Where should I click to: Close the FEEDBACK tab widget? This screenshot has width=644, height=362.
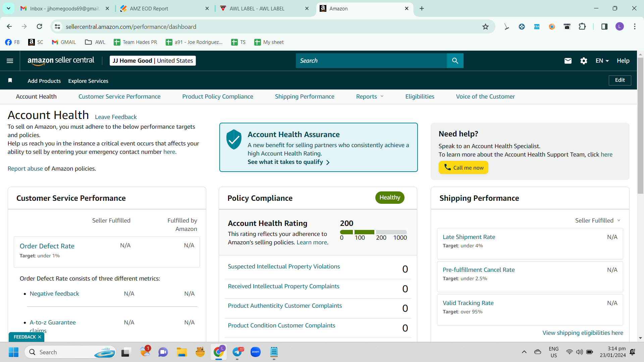[x=40, y=337]
